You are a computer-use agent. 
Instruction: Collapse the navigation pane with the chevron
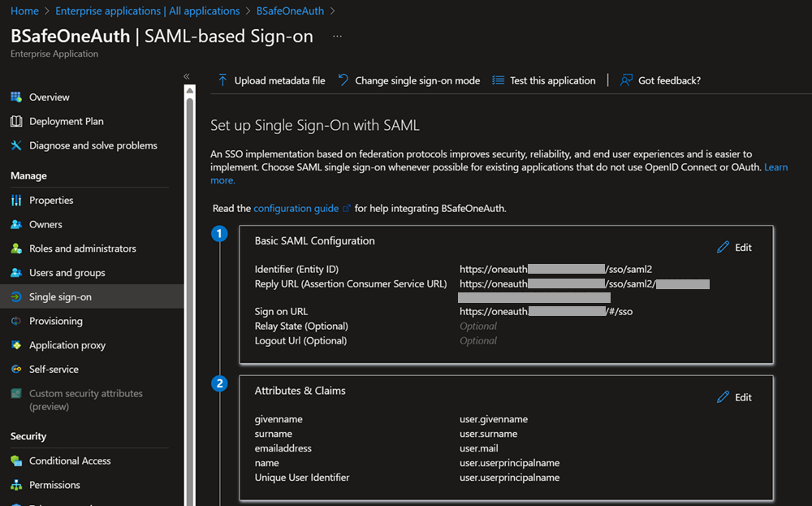187,76
